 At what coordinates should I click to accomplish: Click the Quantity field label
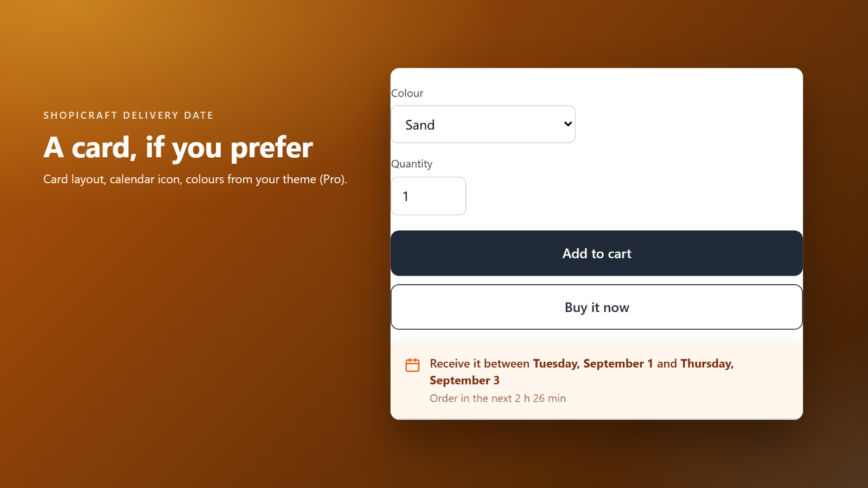pyautogui.click(x=412, y=164)
